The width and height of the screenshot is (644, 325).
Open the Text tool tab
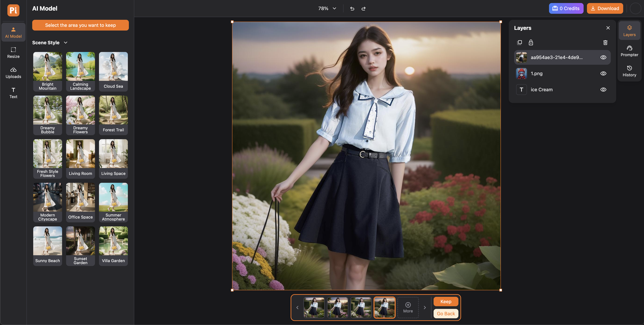(x=13, y=93)
